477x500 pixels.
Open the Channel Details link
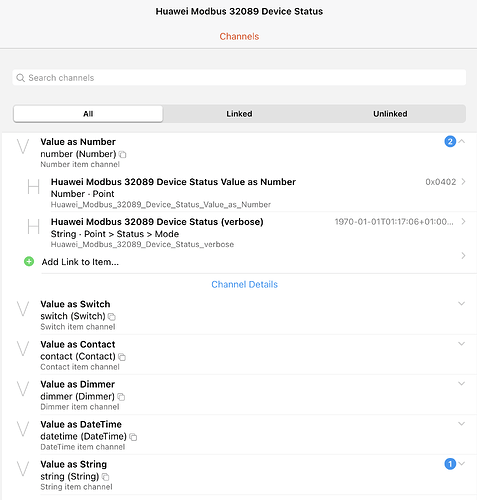point(244,284)
